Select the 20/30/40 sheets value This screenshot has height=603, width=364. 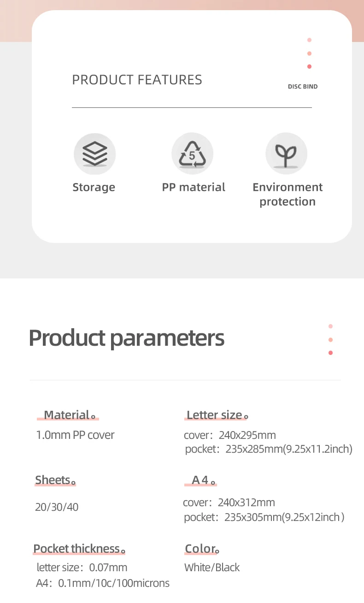click(x=57, y=507)
